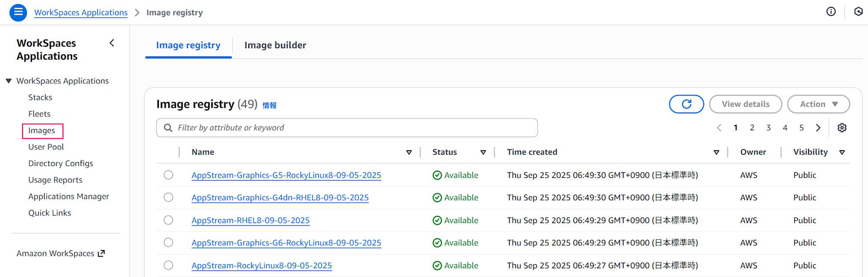Go to previous page of images
The height and width of the screenshot is (277, 868).
tap(719, 128)
